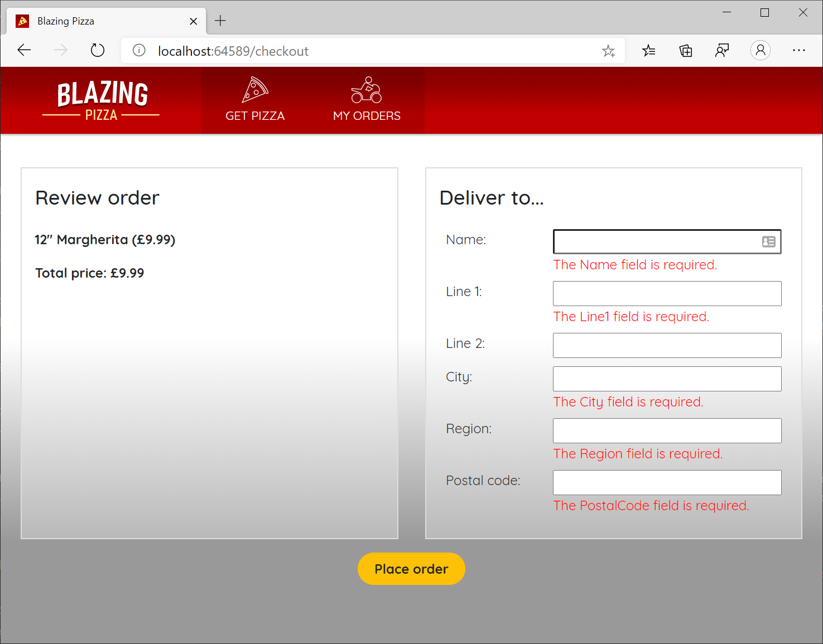
Task: Click the Total price: £9.99 text
Action: click(x=90, y=273)
